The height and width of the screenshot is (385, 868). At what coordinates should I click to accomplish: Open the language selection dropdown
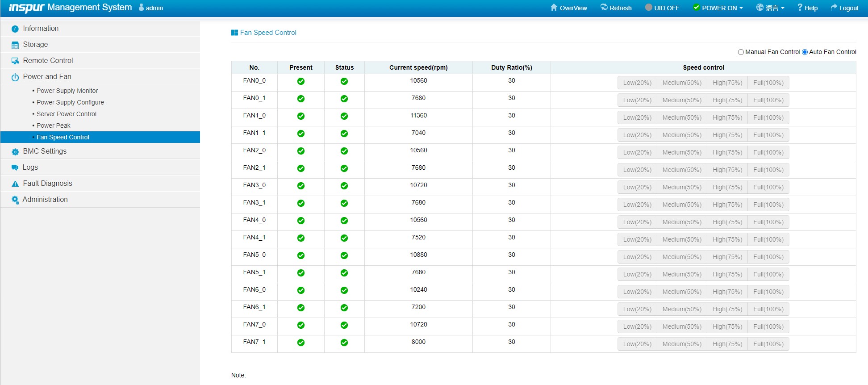770,8
